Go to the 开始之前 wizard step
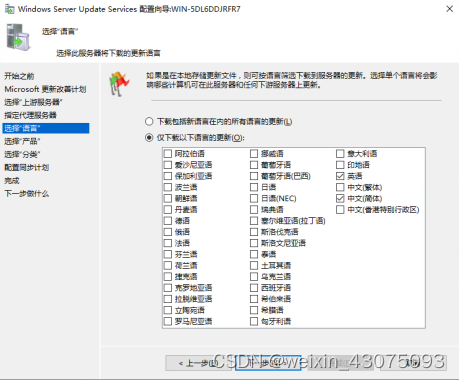Screen dimensions: 460x380 [x=19, y=76]
